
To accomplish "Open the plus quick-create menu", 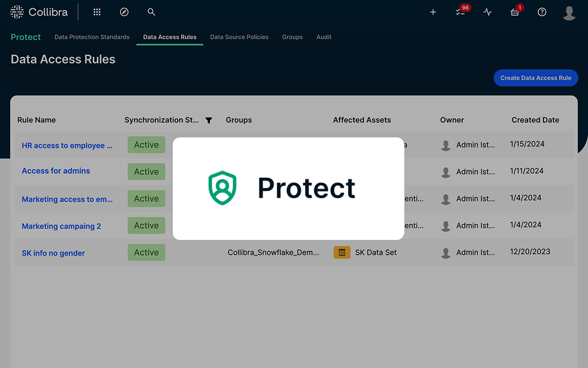I will tap(433, 12).
